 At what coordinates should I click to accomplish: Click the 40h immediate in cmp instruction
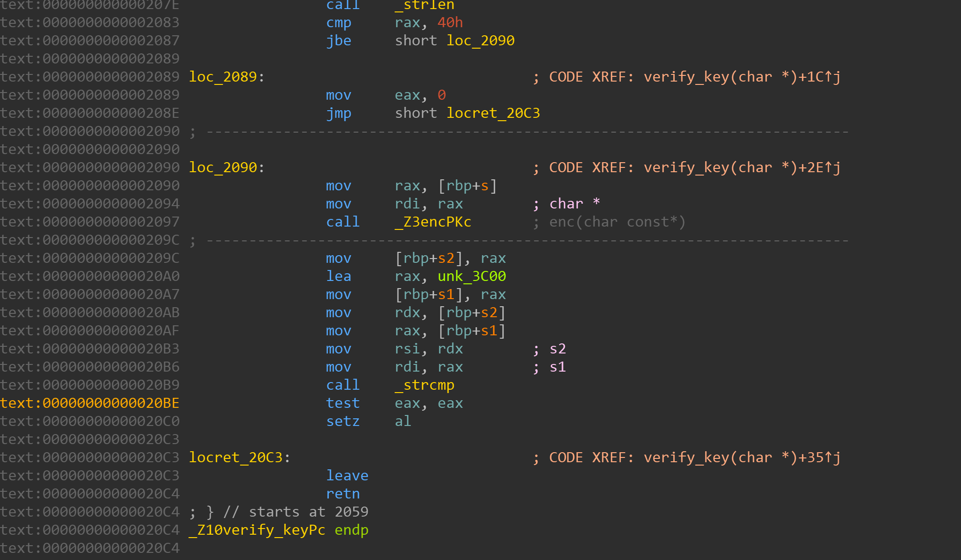point(450,23)
